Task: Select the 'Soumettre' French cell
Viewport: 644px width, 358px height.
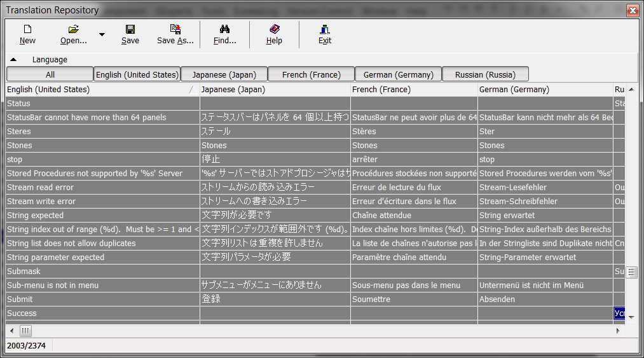Action: click(414, 299)
